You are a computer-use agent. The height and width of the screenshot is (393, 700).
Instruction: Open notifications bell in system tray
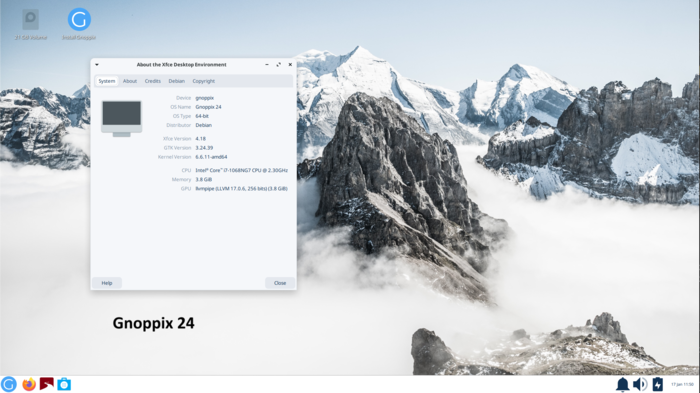coord(622,384)
